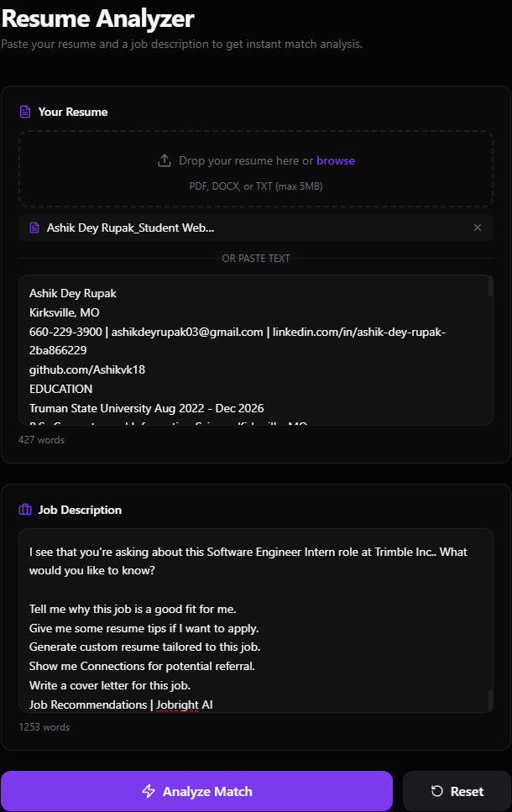
Task: Select the Ashik Dey Rupak_Student Web... file chip
Action: pyautogui.click(x=256, y=228)
